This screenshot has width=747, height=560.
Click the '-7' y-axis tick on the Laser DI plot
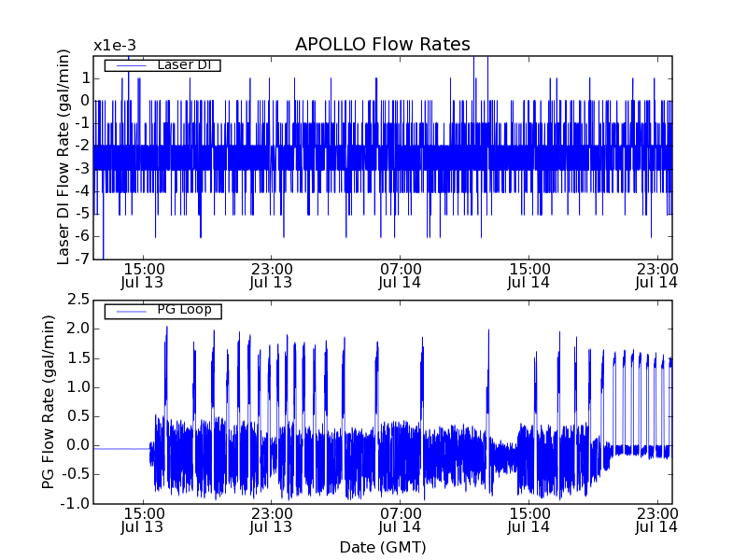[x=82, y=259]
